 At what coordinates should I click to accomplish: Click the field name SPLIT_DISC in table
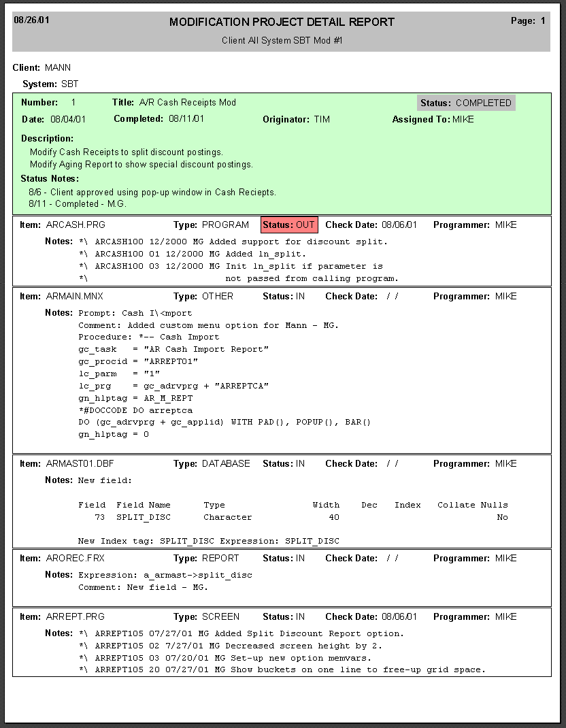point(144,517)
